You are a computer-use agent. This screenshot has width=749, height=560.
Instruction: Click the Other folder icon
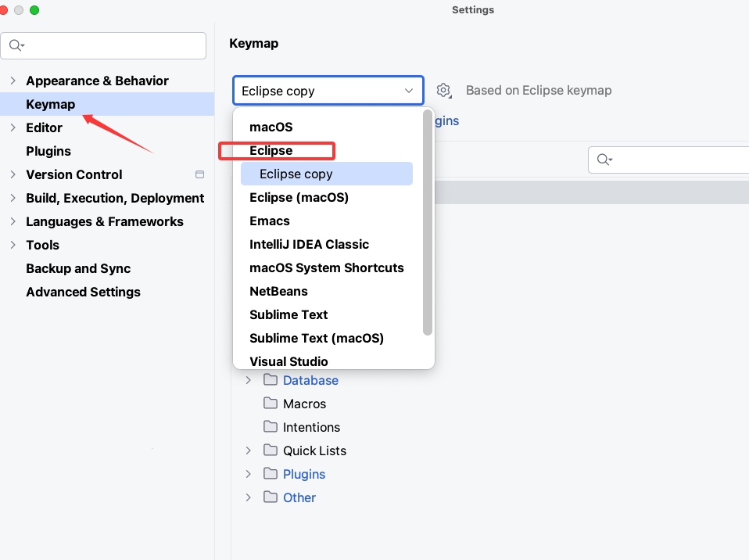pyautogui.click(x=271, y=497)
